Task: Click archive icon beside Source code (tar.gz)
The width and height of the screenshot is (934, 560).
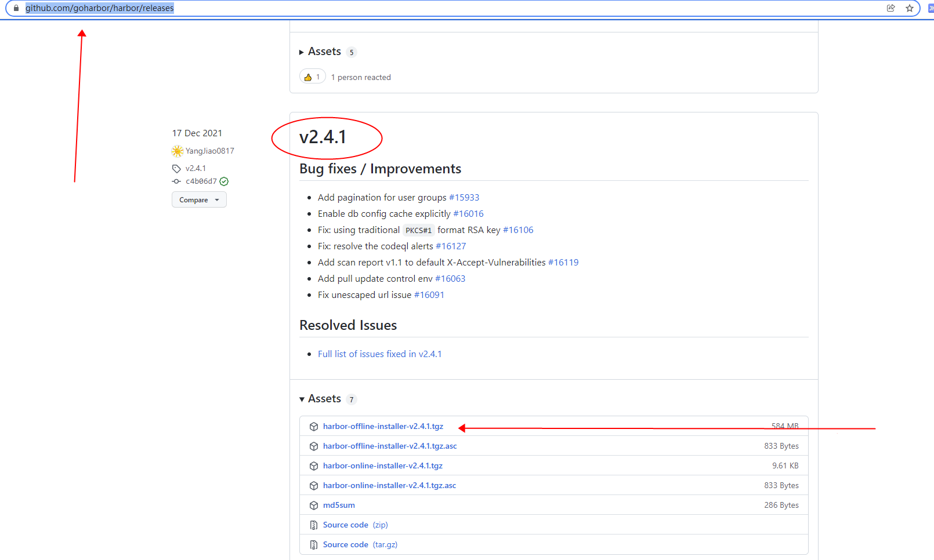Action: pyautogui.click(x=314, y=545)
